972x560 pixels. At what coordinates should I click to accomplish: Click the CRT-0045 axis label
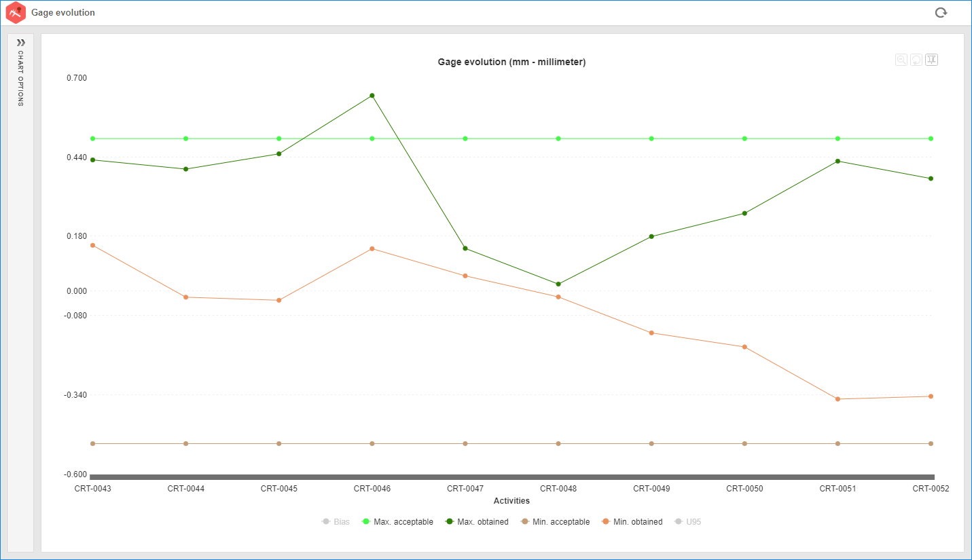point(279,489)
